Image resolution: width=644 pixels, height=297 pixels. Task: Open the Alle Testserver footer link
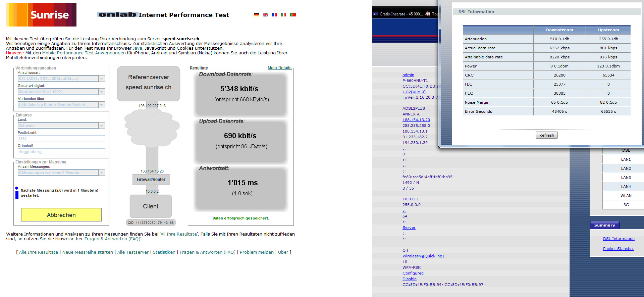(x=133, y=252)
